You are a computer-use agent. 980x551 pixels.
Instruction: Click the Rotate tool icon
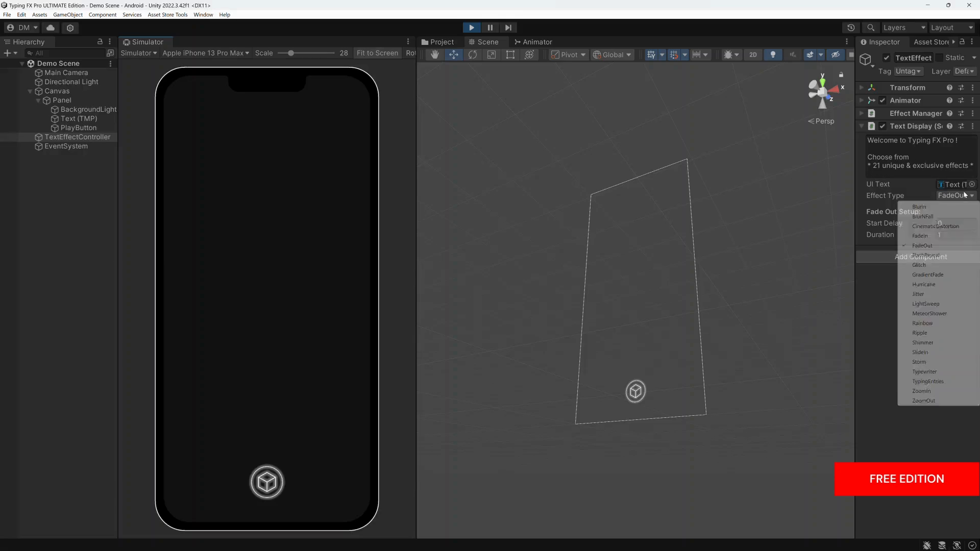click(x=473, y=55)
